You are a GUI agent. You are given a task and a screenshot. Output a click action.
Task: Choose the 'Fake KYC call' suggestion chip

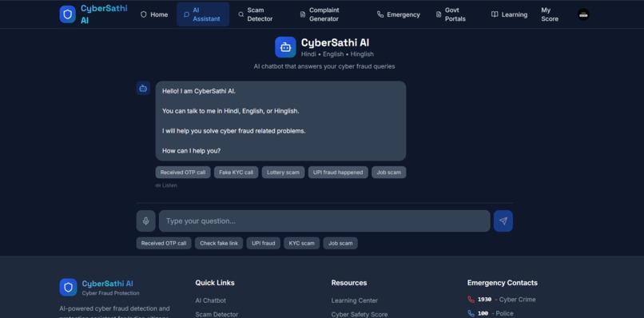(x=237, y=172)
